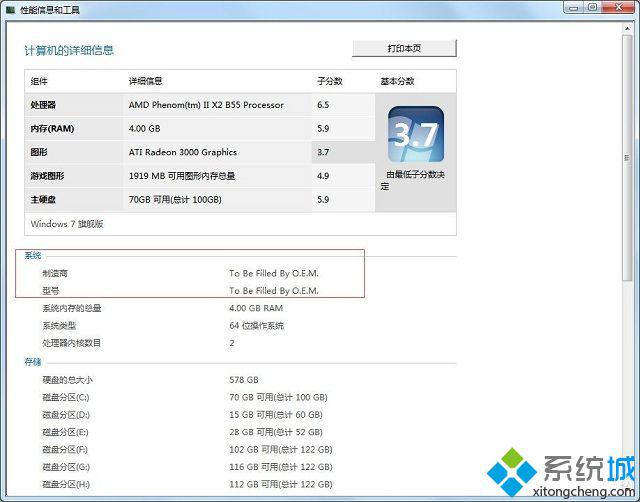Click the vertical scrollbar thumb
640x502 pixels.
(x=627, y=158)
